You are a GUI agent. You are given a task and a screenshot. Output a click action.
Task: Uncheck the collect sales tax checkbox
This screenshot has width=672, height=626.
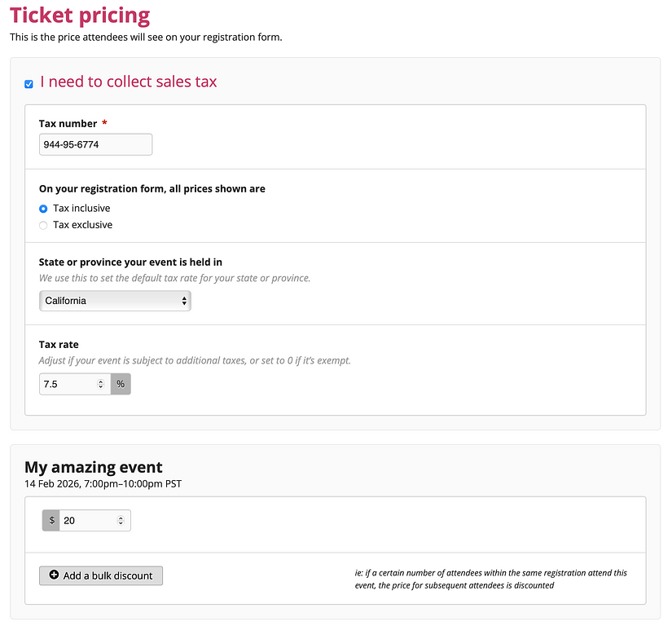tap(29, 84)
